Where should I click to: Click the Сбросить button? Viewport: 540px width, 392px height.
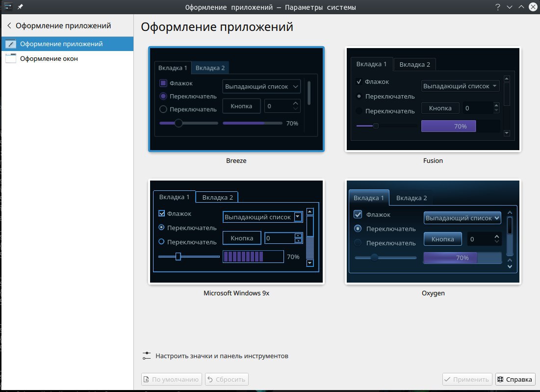click(x=227, y=379)
